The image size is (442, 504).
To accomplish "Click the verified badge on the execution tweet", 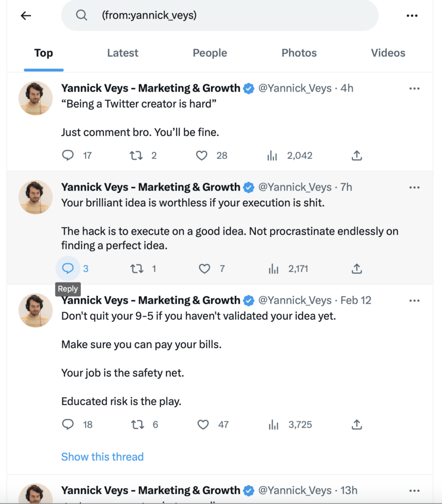I will click(249, 187).
